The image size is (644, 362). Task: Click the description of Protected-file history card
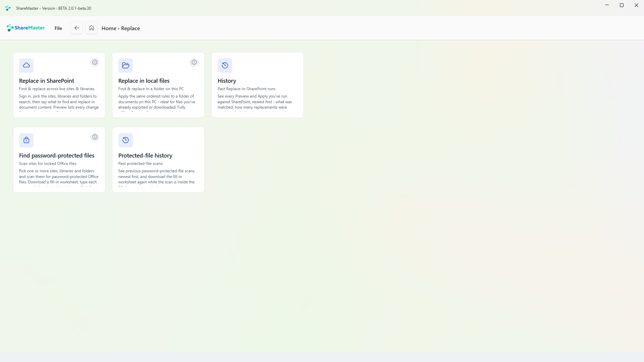pyautogui.click(x=157, y=177)
